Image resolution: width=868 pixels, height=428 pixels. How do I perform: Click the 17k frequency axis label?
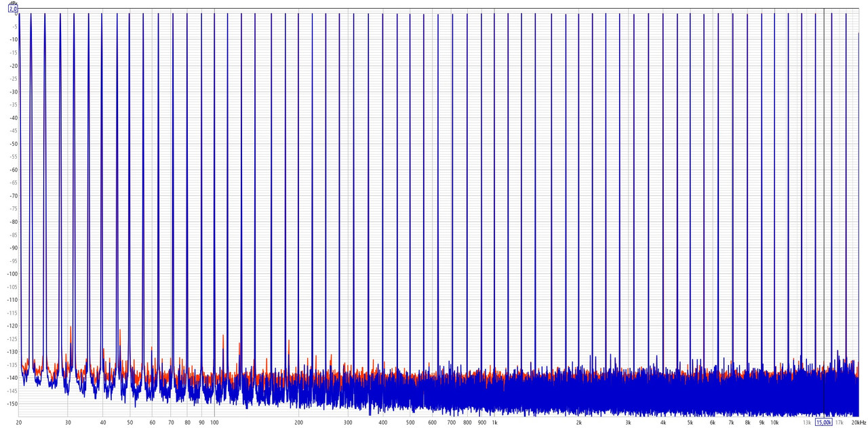(x=840, y=422)
